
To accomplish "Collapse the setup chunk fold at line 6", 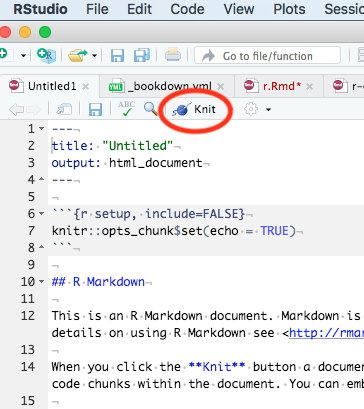I will (x=41, y=213).
